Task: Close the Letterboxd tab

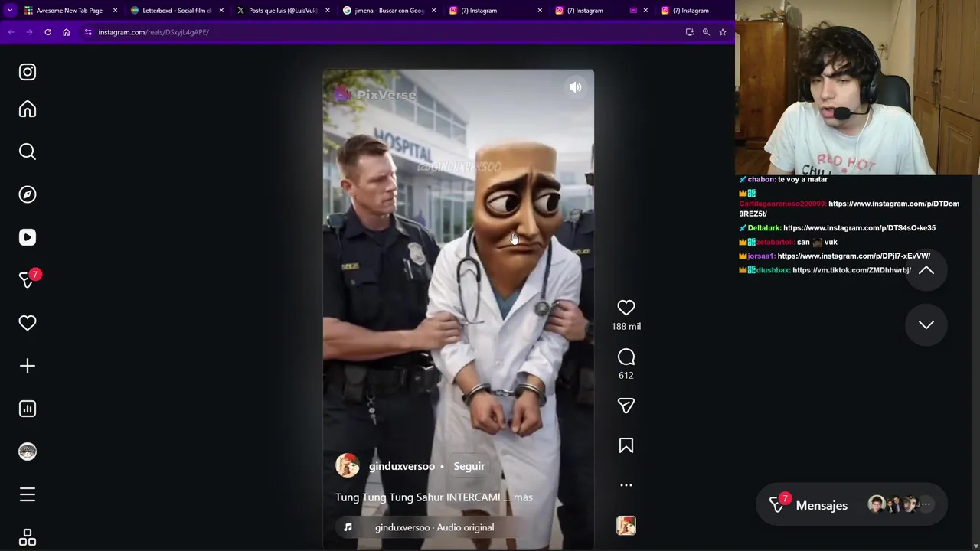Action: click(221, 11)
